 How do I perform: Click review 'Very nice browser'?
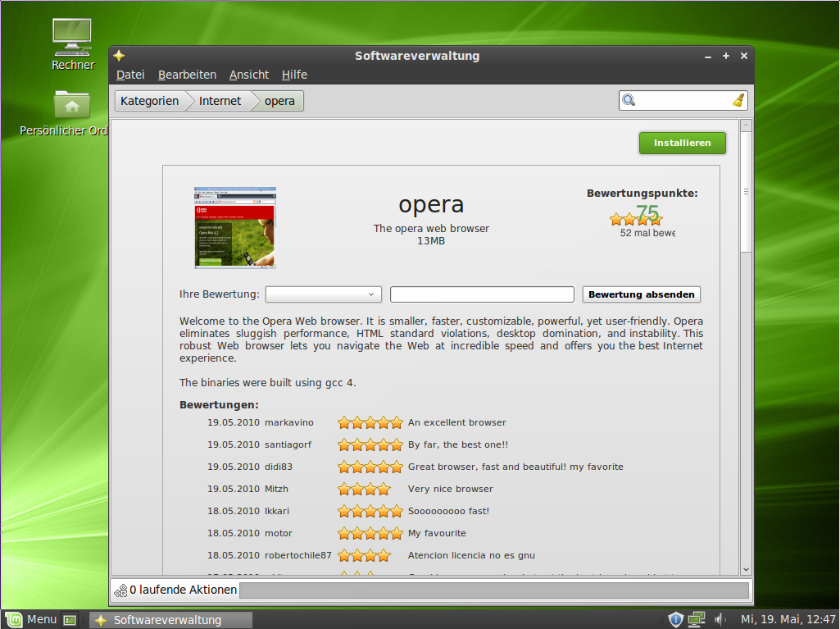click(451, 489)
